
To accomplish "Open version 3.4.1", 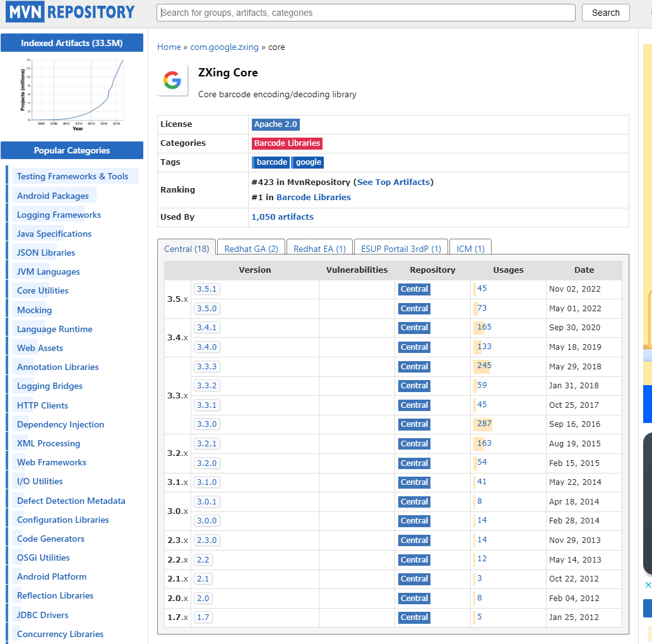I will coord(206,328).
